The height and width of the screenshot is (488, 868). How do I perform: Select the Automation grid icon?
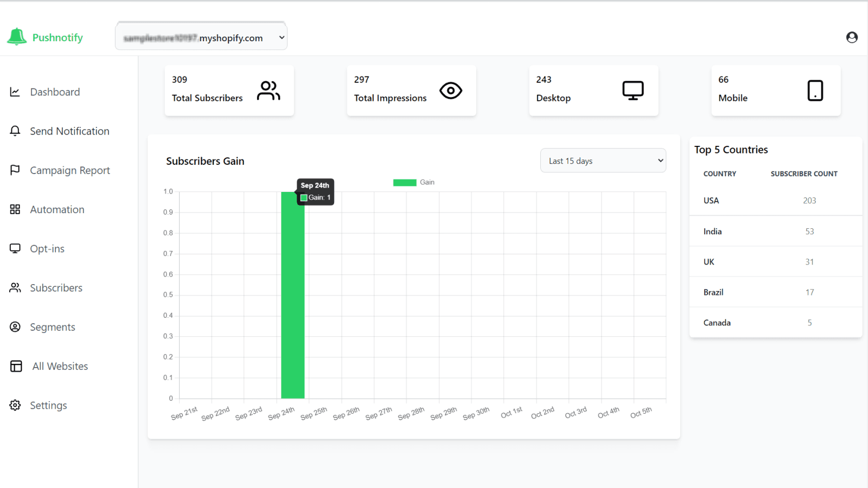pyautogui.click(x=15, y=209)
